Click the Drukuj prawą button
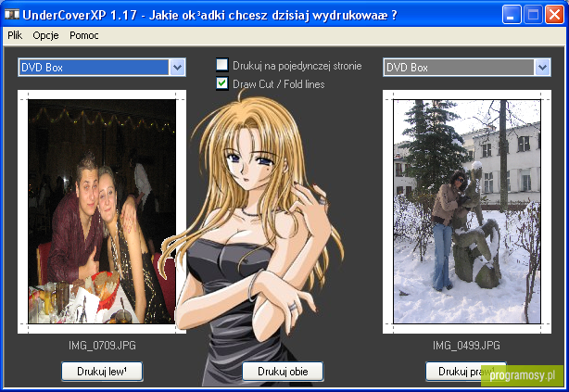The width and height of the screenshot is (569, 392). click(466, 372)
